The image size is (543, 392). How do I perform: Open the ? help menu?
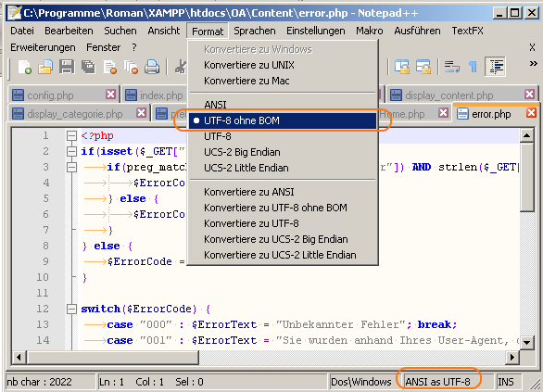134,47
